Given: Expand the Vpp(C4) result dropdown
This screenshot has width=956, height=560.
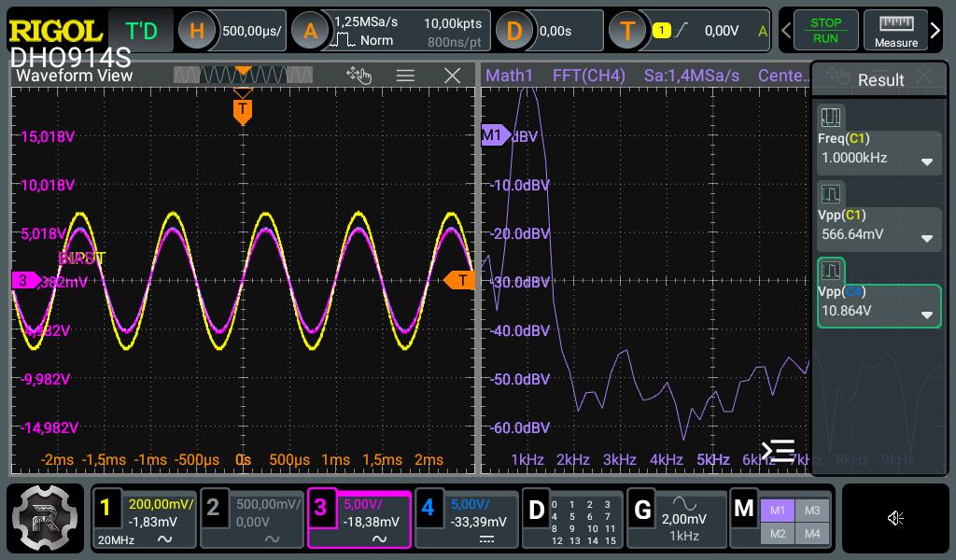Looking at the screenshot, I should 927,315.
